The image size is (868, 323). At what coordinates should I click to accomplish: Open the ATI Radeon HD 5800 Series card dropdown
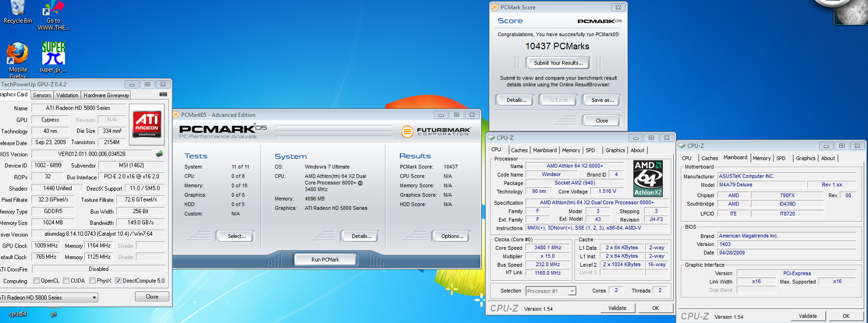point(94,298)
